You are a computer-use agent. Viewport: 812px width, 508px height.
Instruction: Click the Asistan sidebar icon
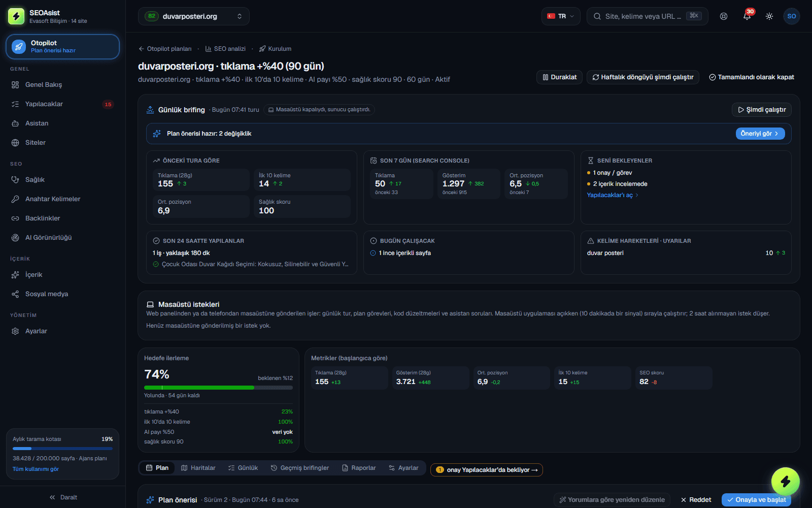click(x=15, y=123)
